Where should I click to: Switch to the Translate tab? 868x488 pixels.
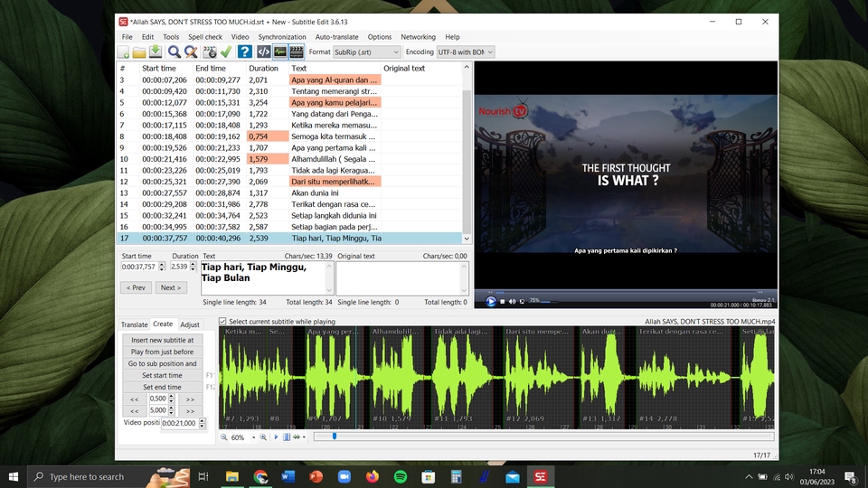134,324
